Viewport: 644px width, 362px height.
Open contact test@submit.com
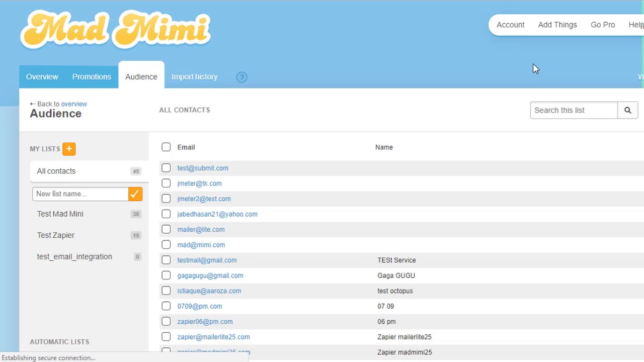coord(203,168)
